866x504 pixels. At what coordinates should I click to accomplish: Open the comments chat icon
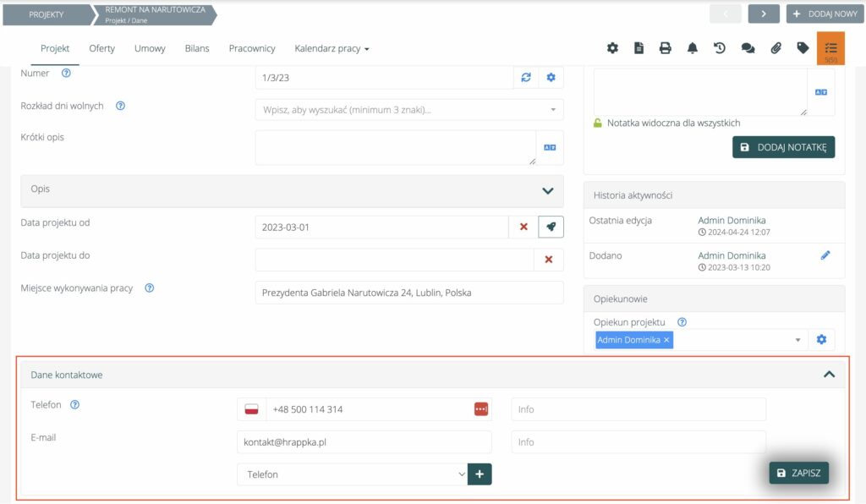[748, 48]
